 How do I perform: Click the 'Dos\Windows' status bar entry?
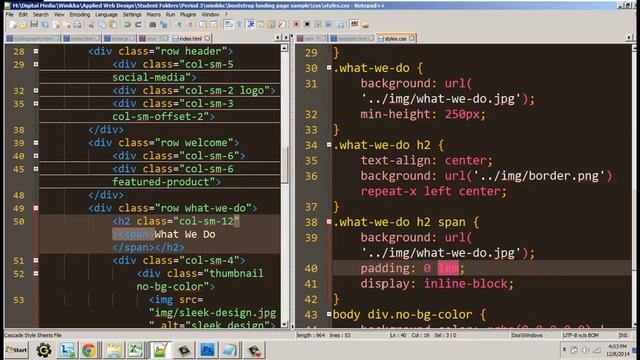[x=527, y=335]
